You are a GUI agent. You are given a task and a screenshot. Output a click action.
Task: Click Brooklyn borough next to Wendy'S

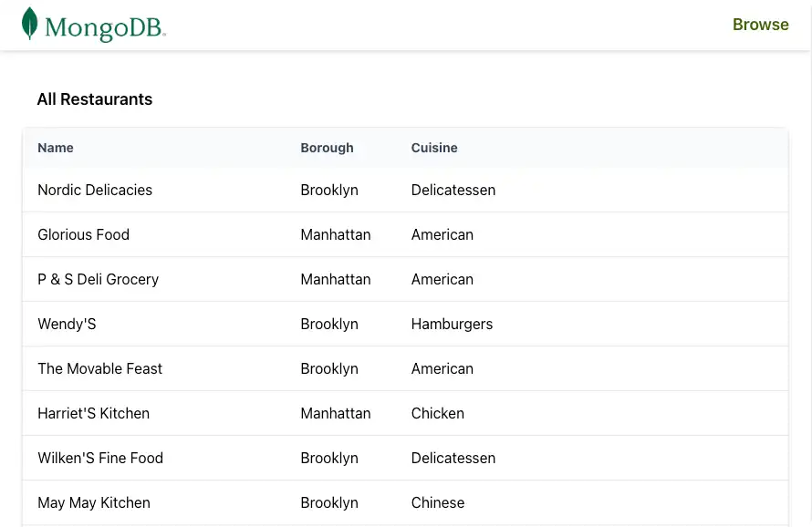[x=329, y=324]
